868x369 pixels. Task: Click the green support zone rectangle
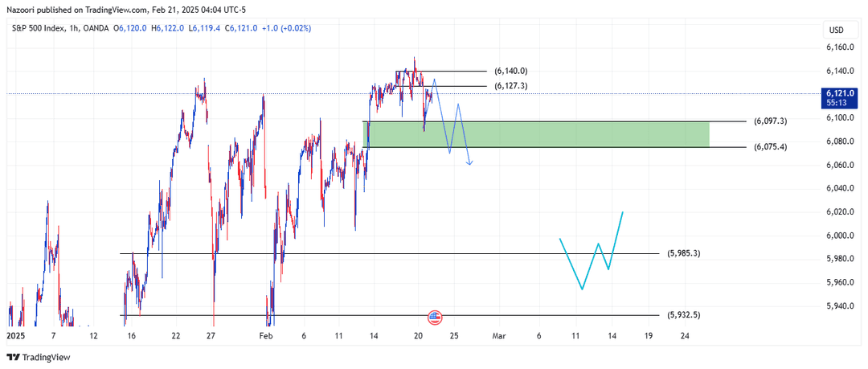tap(536, 134)
